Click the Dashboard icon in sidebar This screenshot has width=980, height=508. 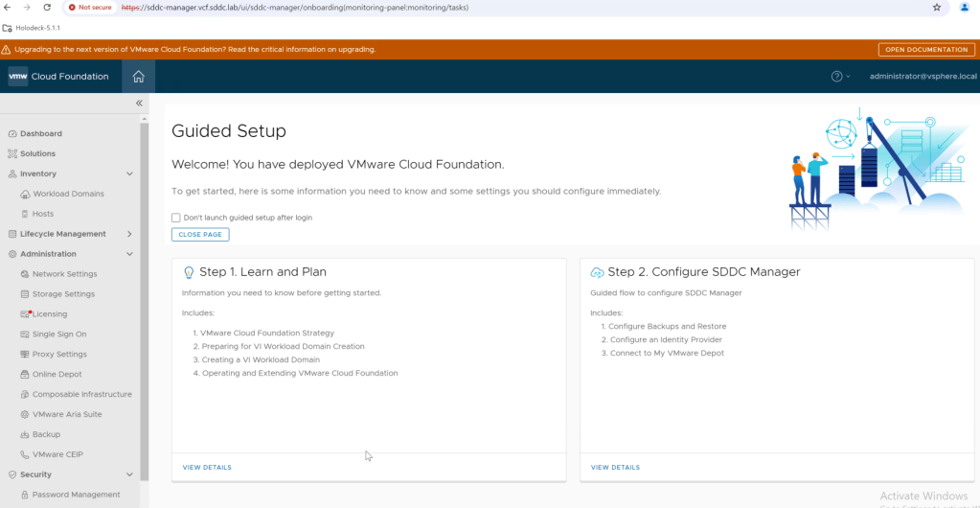tap(12, 134)
